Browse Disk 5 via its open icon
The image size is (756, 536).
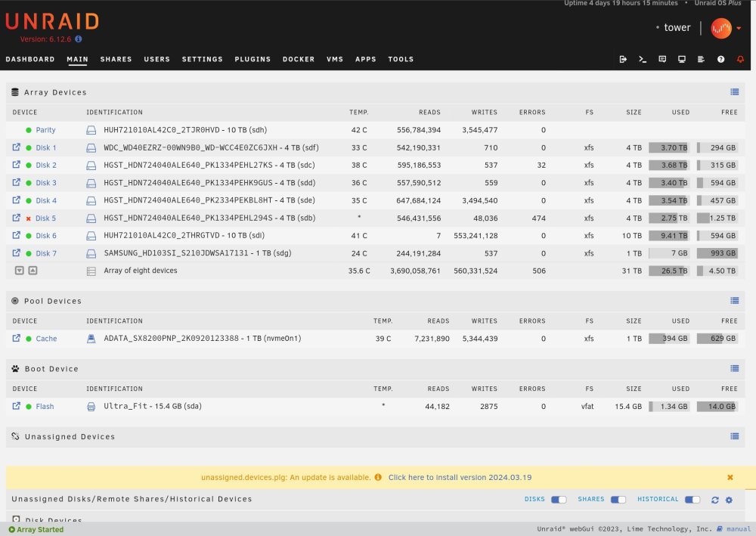(x=17, y=218)
